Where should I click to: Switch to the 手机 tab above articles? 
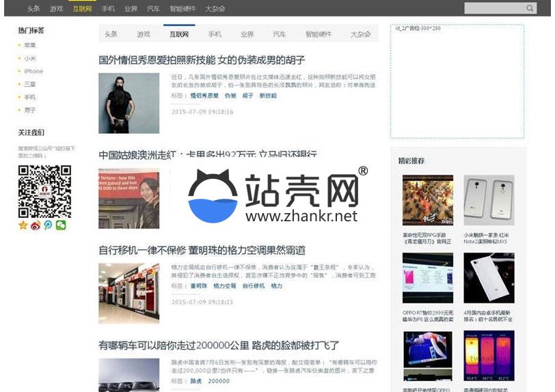click(x=215, y=34)
